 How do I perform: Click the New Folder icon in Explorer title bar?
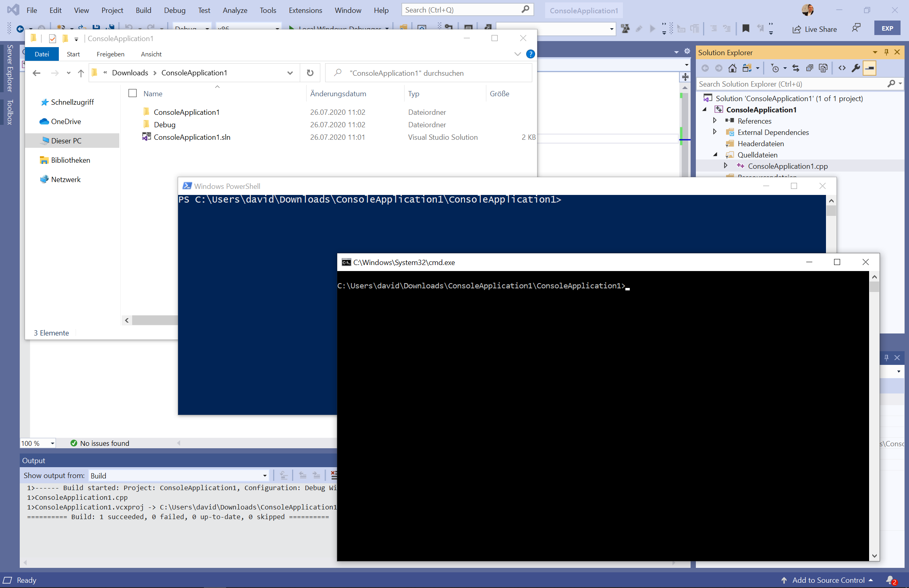[65, 39]
